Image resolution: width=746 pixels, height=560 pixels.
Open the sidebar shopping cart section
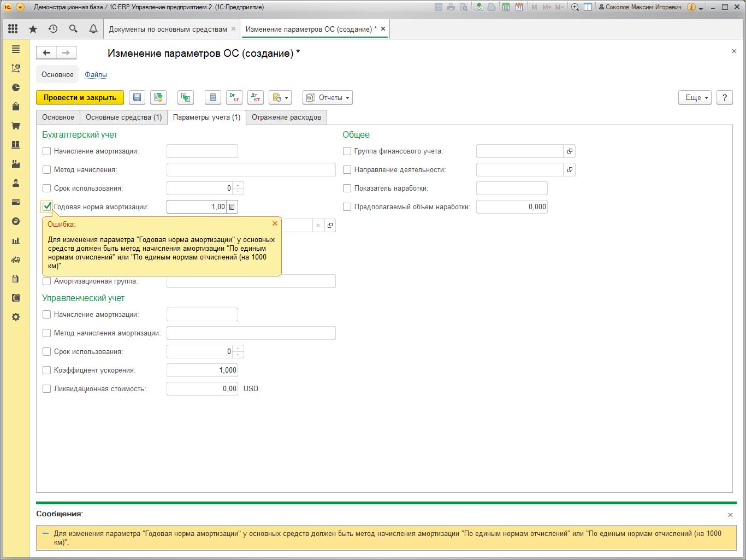(16, 126)
